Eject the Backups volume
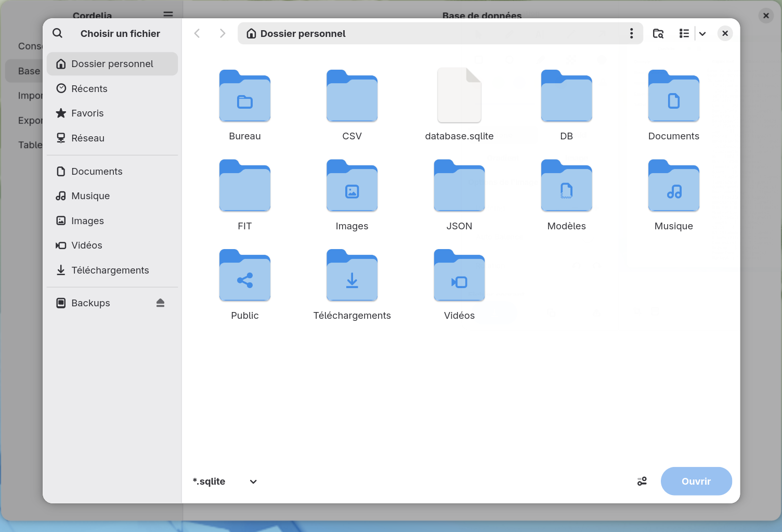Screen dimensions: 782x532 click(x=160, y=303)
